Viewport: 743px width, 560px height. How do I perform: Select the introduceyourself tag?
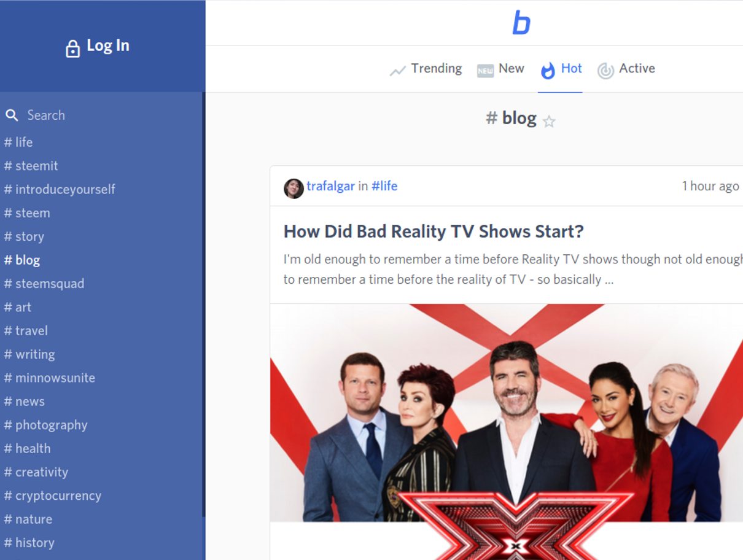click(x=60, y=189)
